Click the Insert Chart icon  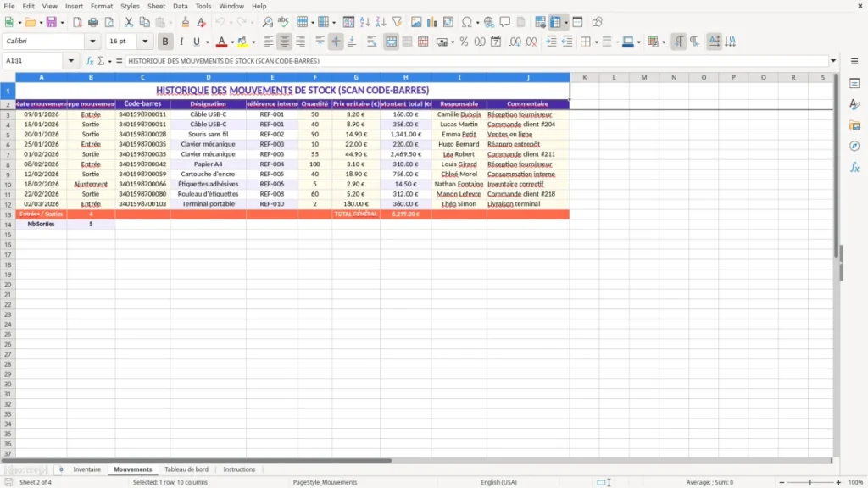click(431, 22)
